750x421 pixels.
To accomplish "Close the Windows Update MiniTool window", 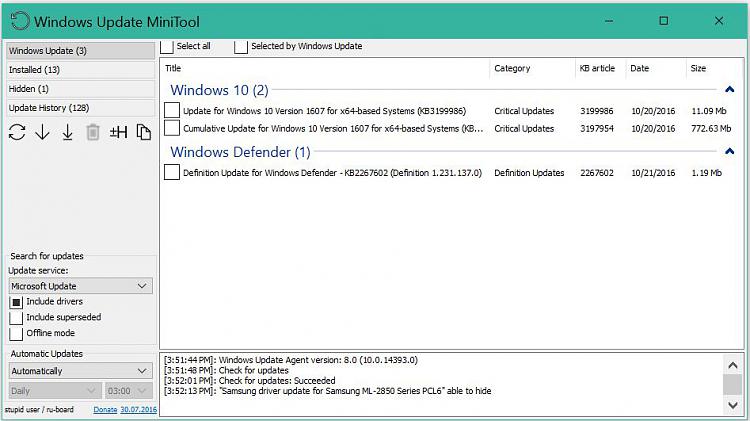I will pos(719,21).
